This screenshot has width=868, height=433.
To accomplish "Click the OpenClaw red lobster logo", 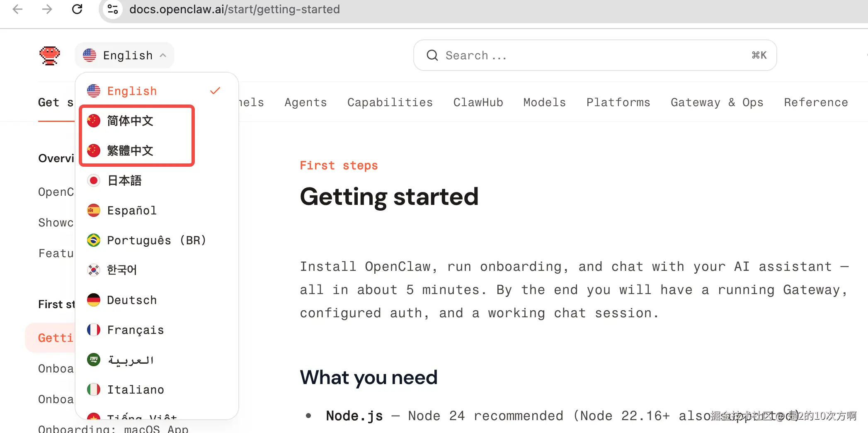I will click(50, 56).
